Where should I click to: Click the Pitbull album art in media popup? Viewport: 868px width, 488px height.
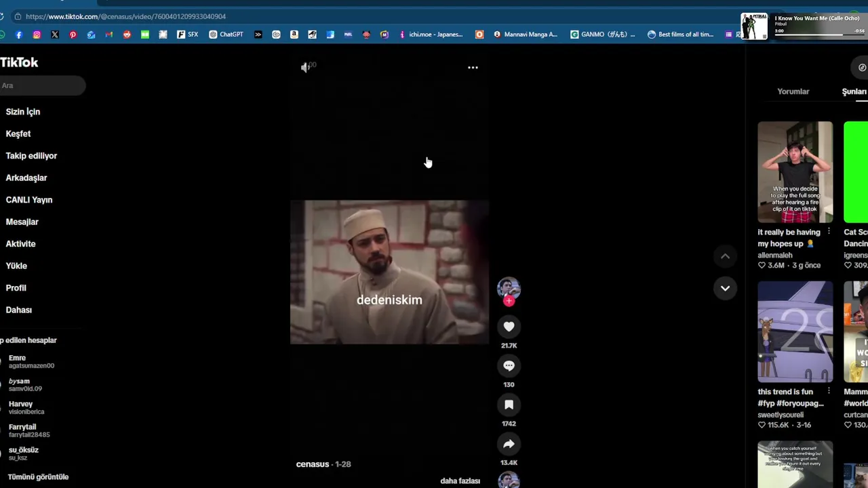click(x=754, y=26)
